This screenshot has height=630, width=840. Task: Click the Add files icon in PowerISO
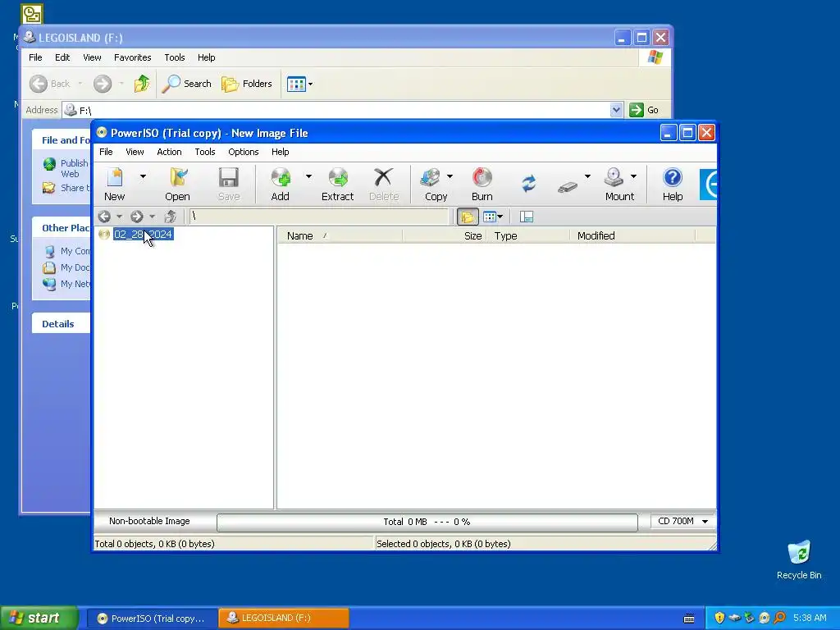pyautogui.click(x=281, y=184)
